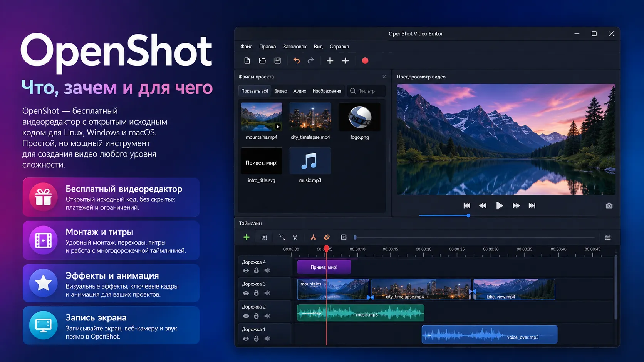Select the music.mp3 file thumbnail
The height and width of the screenshot is (362, 644).
click(x=310, y=161)
